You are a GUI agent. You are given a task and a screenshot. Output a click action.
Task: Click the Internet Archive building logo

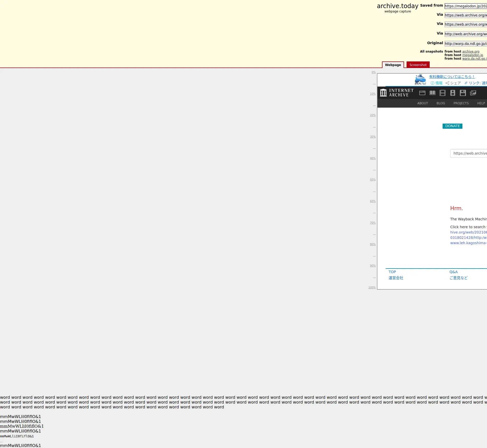coord(383,93)
